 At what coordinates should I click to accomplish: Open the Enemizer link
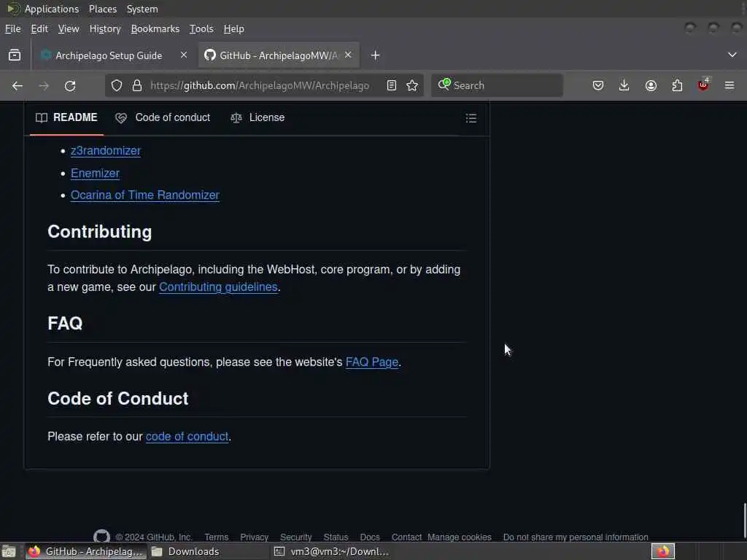[96, 174]
